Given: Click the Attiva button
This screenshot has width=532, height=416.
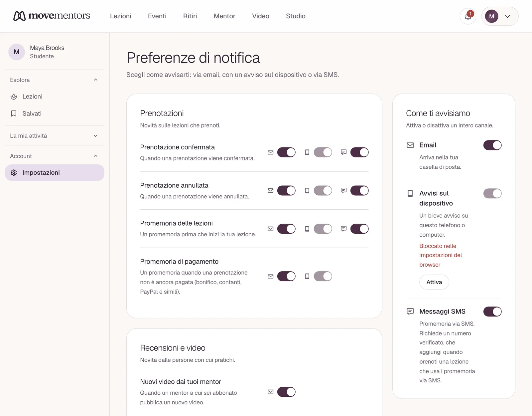Looking at the screenshot, I should click(434, 282).
